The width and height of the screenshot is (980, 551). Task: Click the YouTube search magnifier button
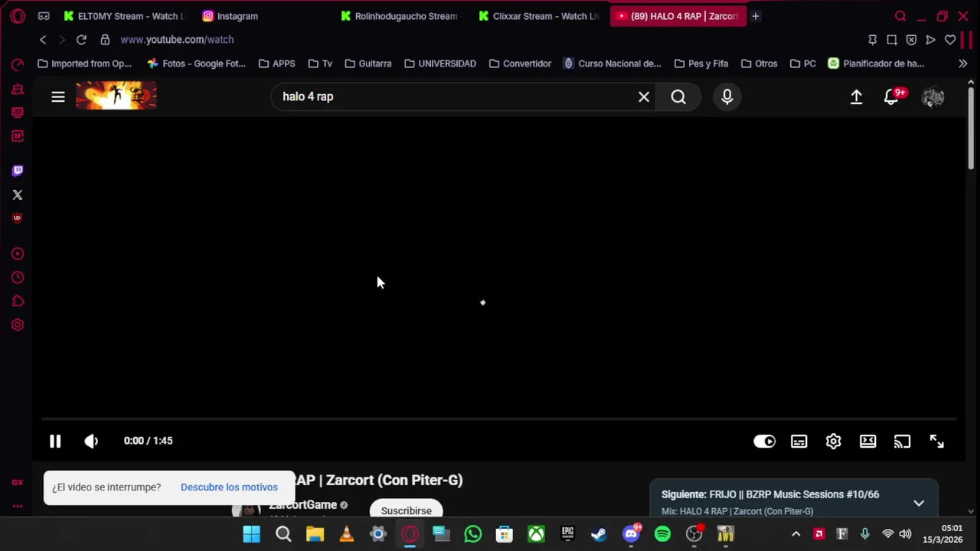pyautogui.click(x=678, y=96)
